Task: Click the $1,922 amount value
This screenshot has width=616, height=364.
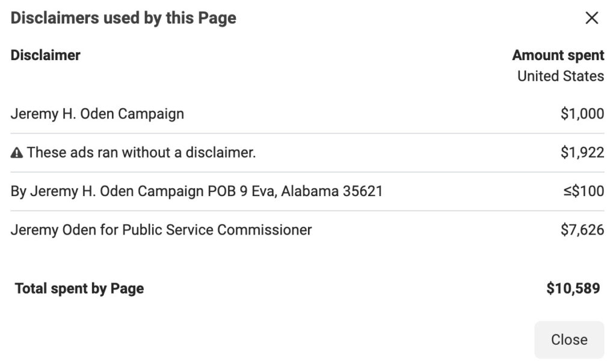Action: pos(582,152)
